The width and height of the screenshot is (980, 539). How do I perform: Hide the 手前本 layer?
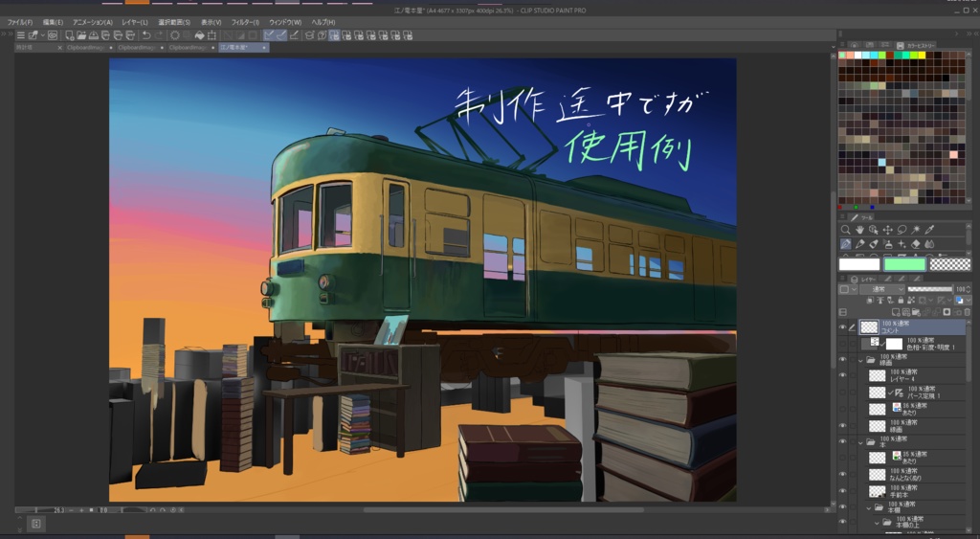(842, 491)
